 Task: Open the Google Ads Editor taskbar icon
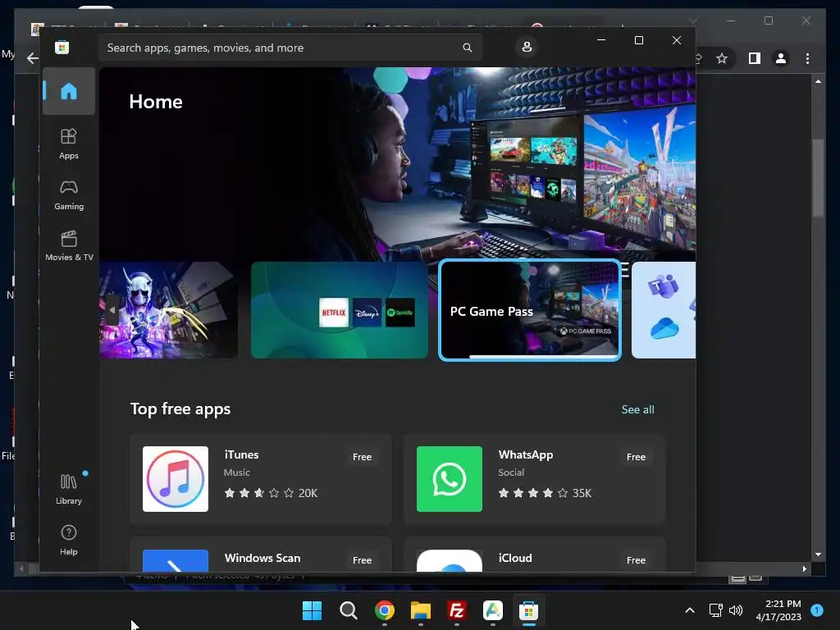pos(493,610)
